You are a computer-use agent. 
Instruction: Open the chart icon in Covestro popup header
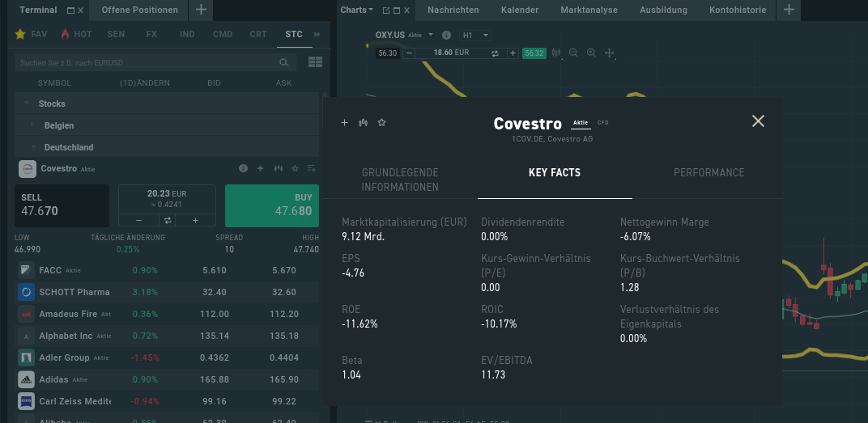coord(363,122)
